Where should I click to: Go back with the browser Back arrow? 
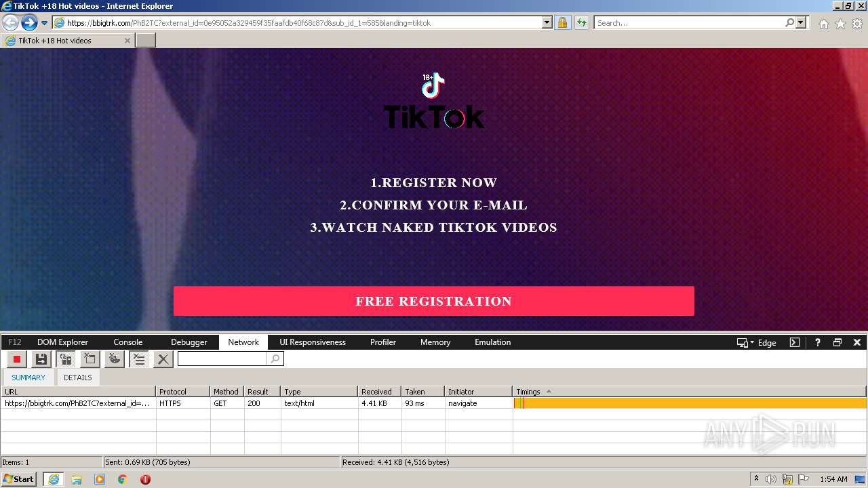pos(10,23)
